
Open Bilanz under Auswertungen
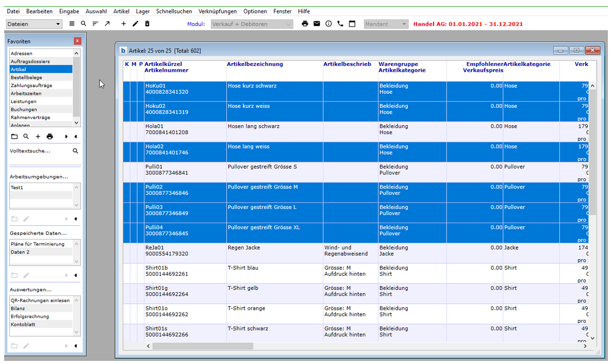coord(18,308)
